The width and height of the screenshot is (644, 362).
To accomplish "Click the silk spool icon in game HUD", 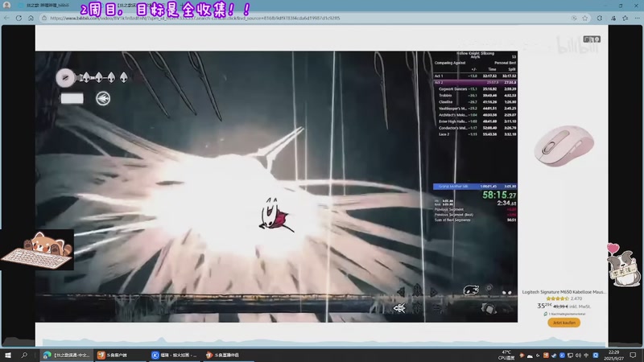I will pyautogui.click(x=65, y=77).
